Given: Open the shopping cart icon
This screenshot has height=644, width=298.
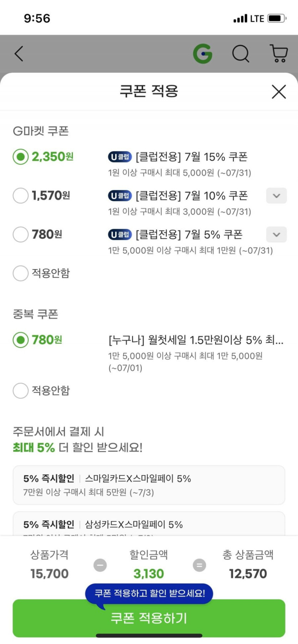Looking at the screenshot, I should [x=279, y=54].
